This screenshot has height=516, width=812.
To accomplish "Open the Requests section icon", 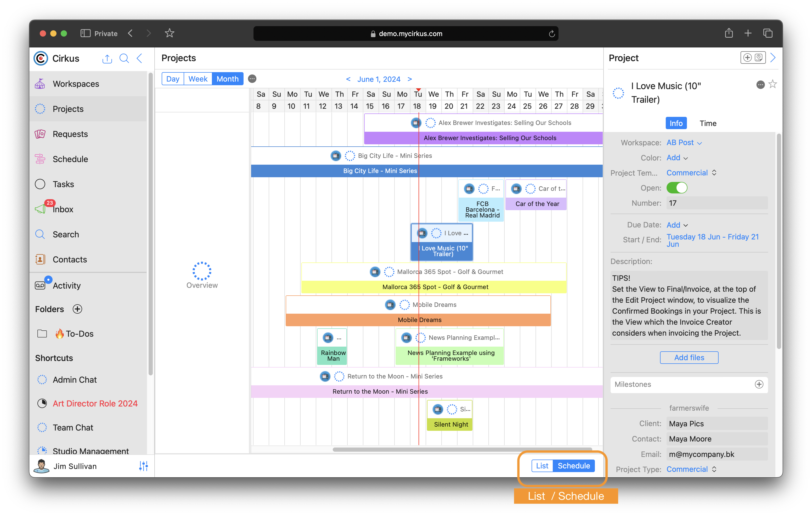I will click(40, 134).
